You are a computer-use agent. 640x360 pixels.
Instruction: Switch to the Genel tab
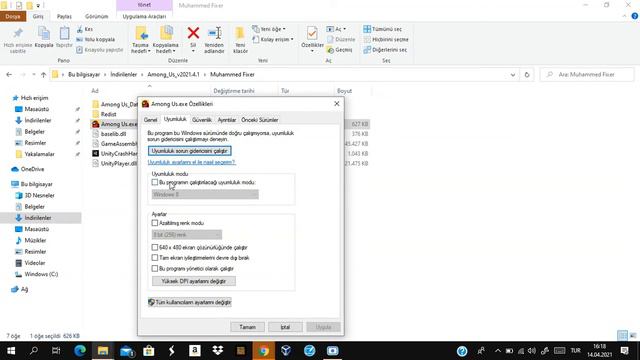(150, 120)
